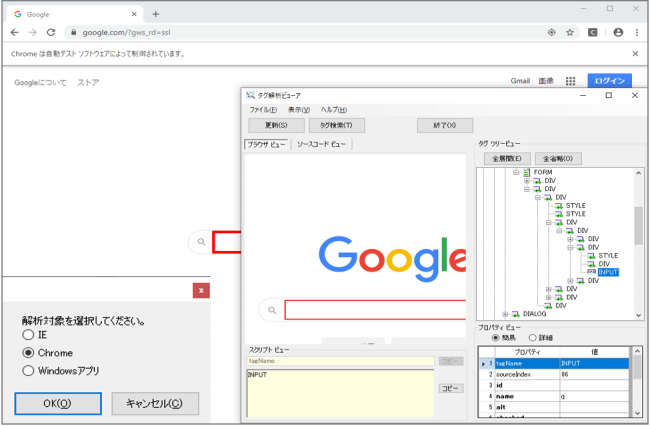Image resolution: width=650 pixels, height=426 pixels.
Task: Click the FORM node's document icon
Action: tap(526, 172)
